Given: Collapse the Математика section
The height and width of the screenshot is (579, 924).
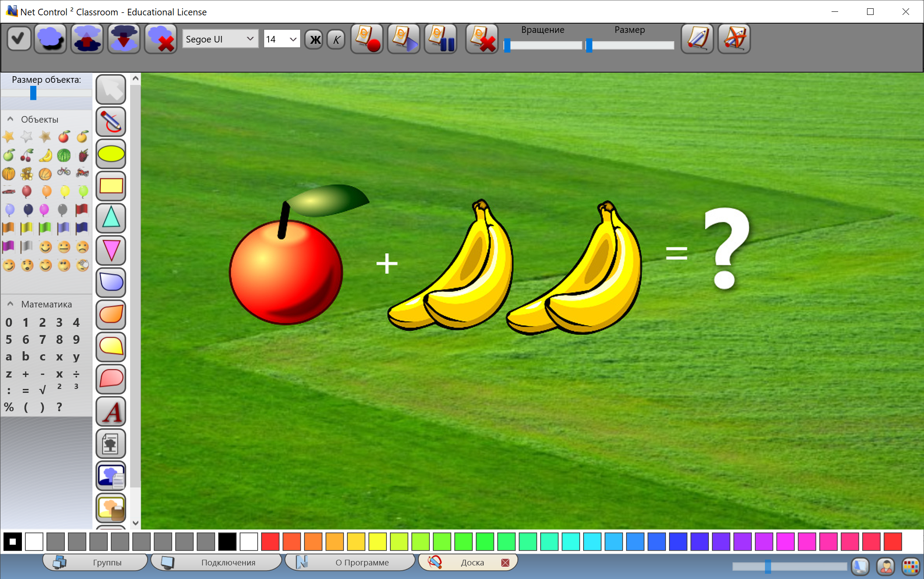Looking at the screenshot, I should (x=10, y=304).
